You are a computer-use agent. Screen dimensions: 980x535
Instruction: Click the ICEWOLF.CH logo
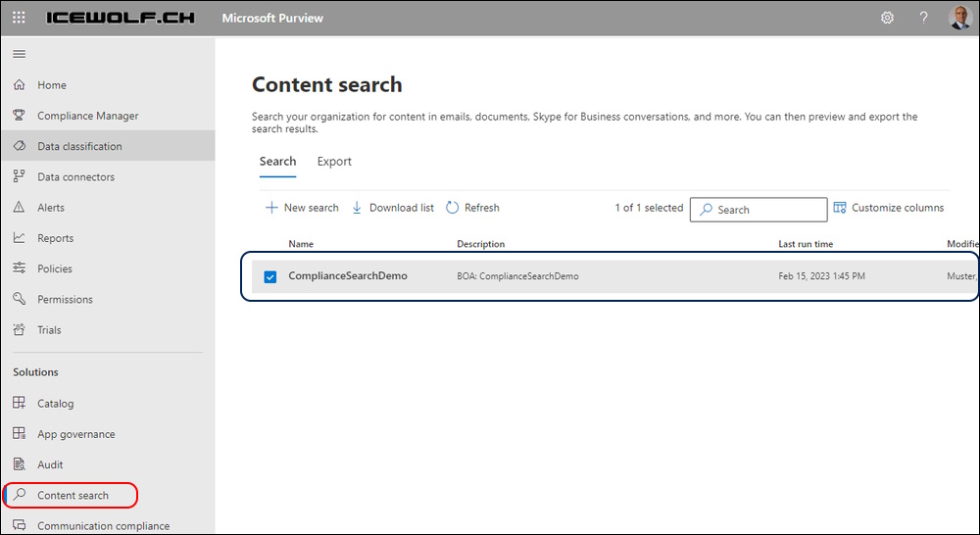coord(120,18)
